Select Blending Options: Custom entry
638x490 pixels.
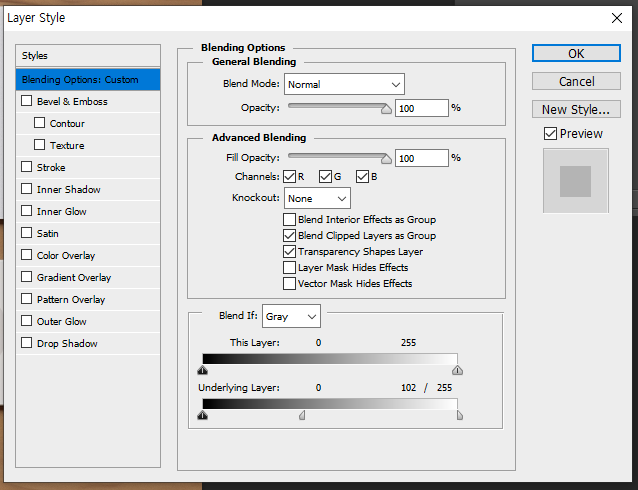pos(88,80)
